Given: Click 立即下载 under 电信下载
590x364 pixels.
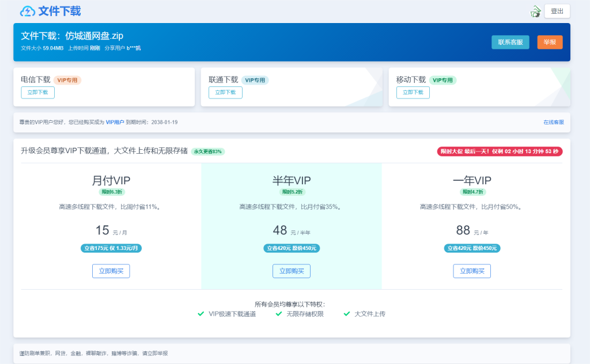Looking at the screenshot, I should (x=37, y=92).
